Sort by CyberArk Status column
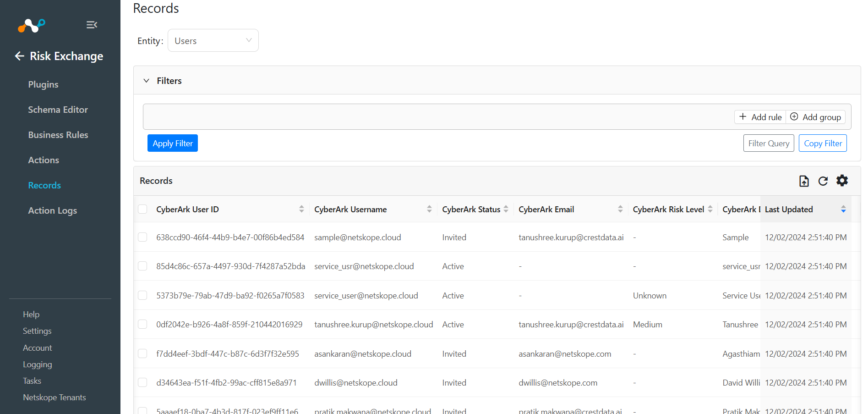The image size is (868, 414). point(506,209)
